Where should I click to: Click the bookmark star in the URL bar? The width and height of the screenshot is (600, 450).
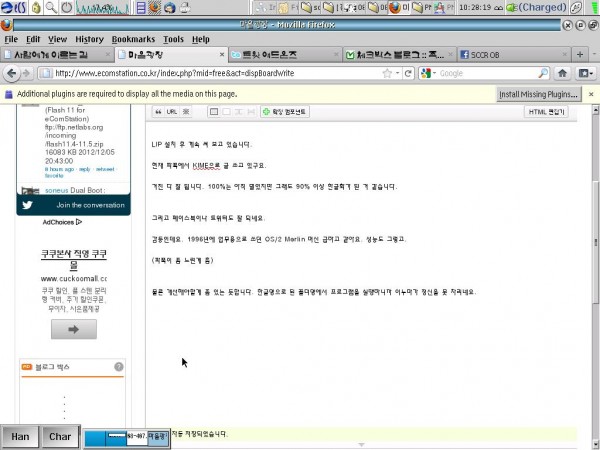pyautogui.click(x=387, y=73)
